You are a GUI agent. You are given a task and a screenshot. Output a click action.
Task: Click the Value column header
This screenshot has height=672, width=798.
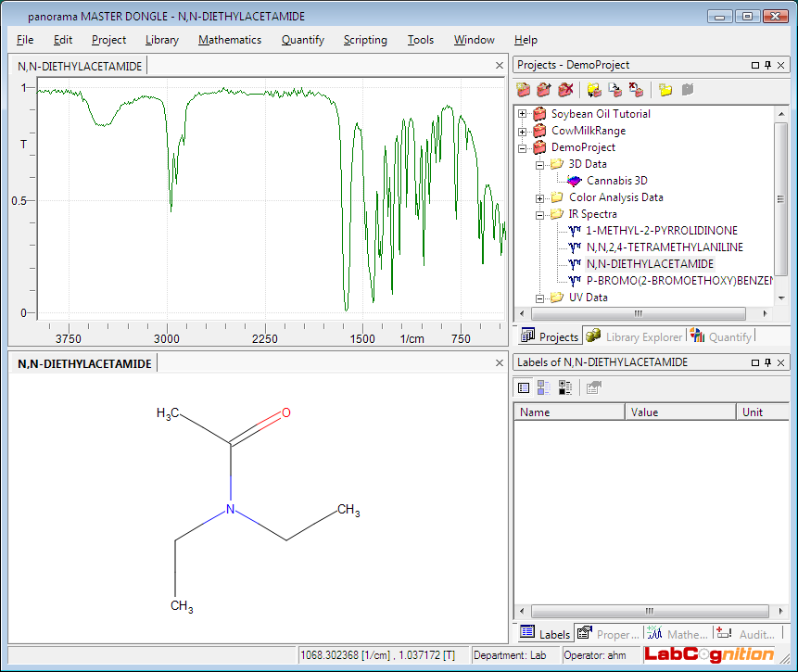680,412
